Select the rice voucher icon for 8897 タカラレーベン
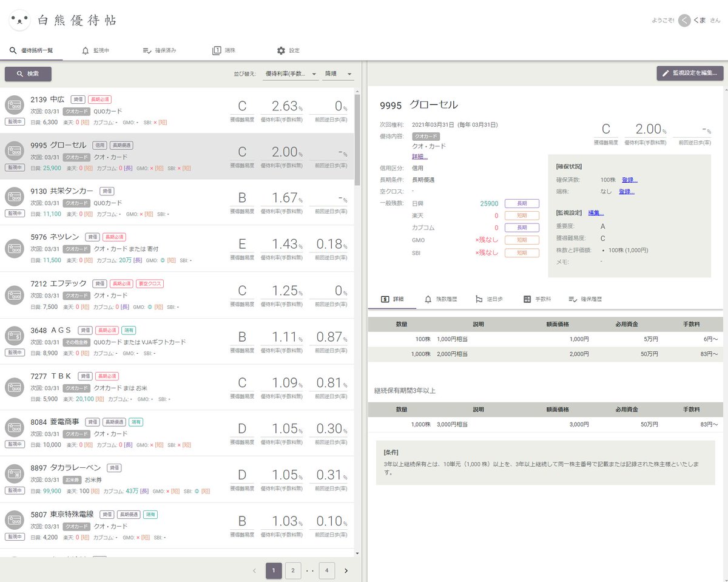 coord(14,473)
